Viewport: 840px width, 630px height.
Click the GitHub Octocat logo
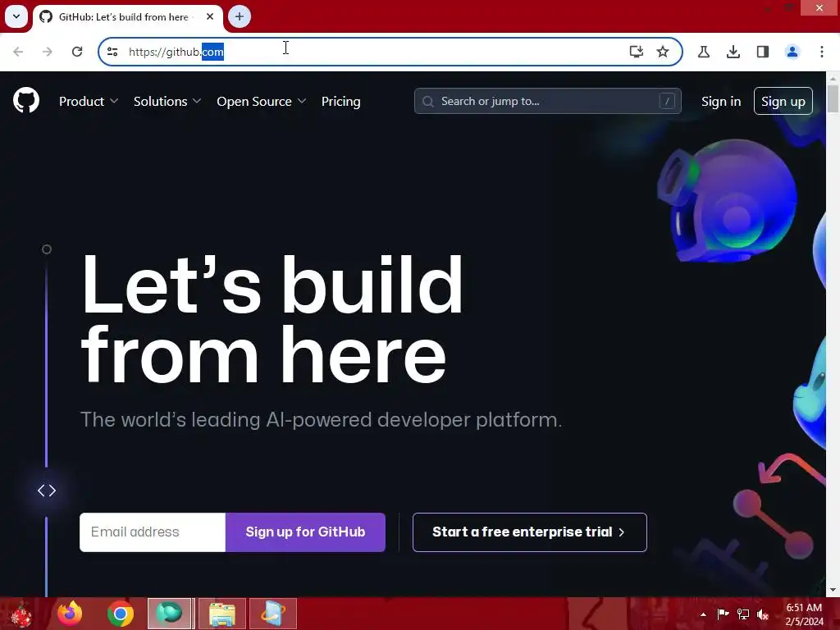point(26,100)
